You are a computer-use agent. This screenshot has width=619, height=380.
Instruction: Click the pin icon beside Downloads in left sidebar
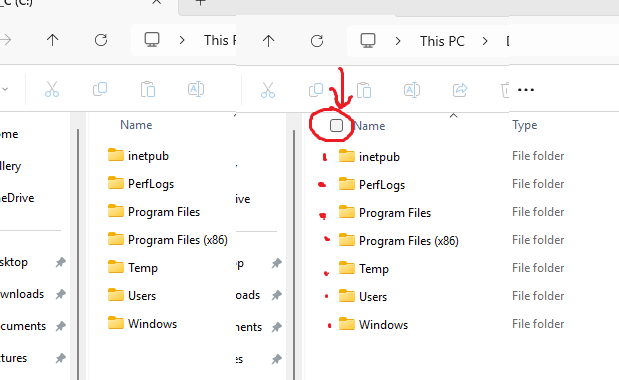pyautogui.click(x=60, y=294)
